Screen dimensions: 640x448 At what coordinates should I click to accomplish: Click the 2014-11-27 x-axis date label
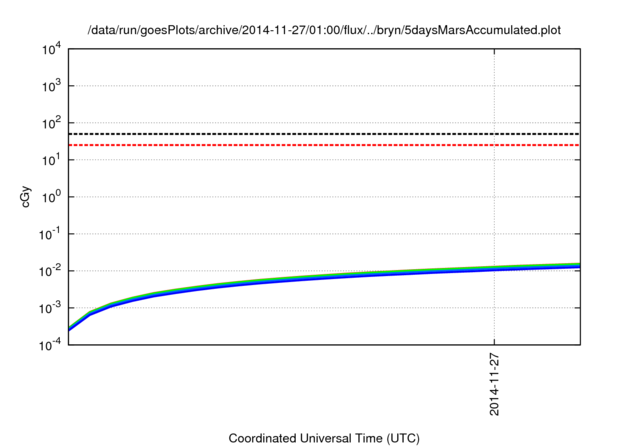(494, 385)
